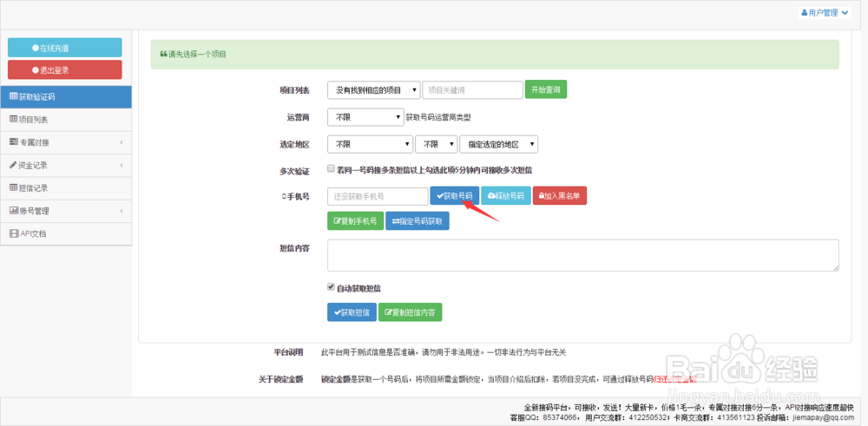Click the red 归还锁定金额 text
Viewport: 868px width, 426px height.
pyautogui.click(x=674, y=379)
